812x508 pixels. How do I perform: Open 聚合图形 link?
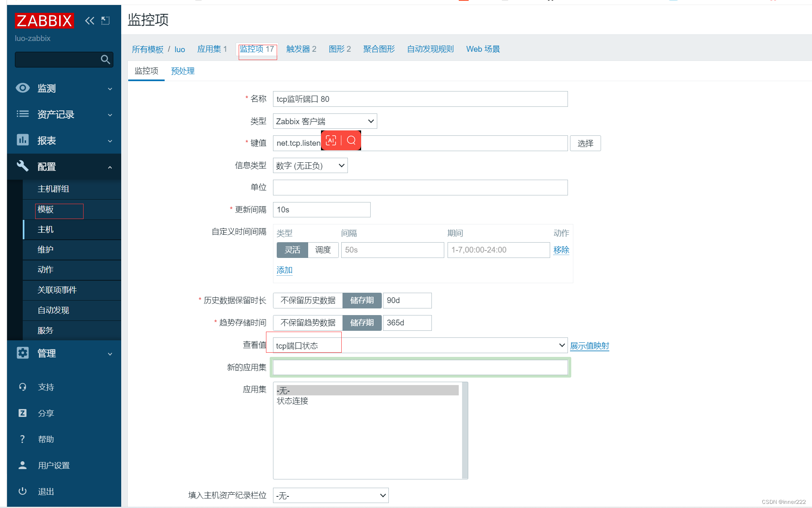379,49
